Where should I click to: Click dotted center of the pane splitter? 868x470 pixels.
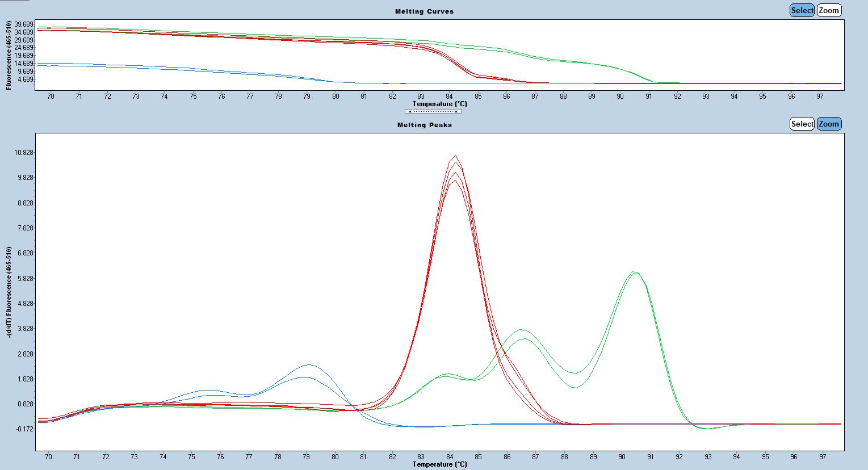[x=433, y=111]
